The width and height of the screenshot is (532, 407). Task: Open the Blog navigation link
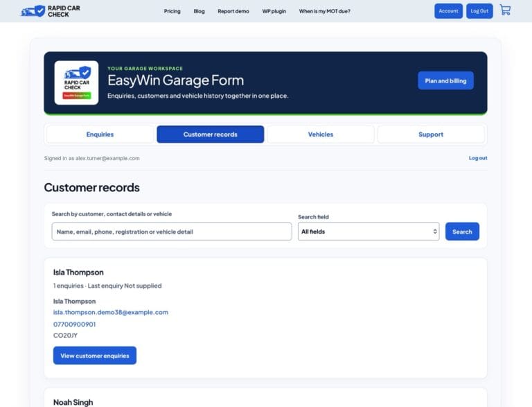coord(199,11)
